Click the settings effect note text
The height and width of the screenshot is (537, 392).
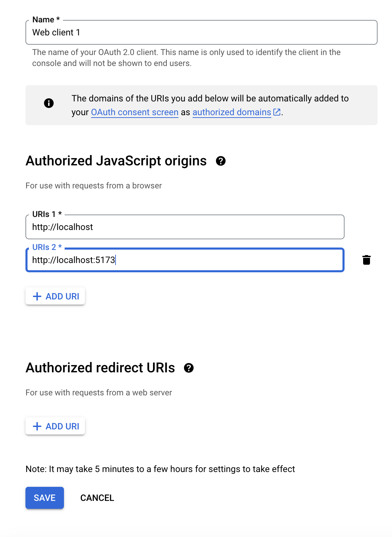(x=160, y=469)
